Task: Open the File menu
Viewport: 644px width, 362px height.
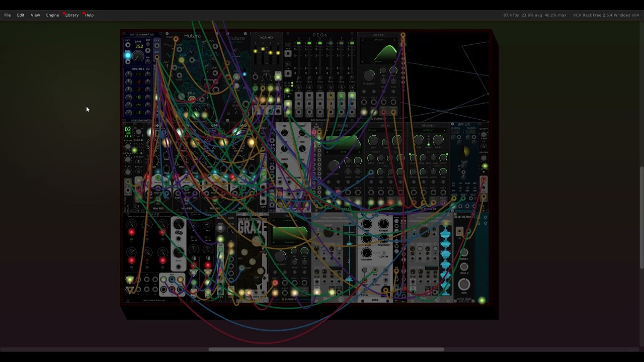Action: pos(8,15)
